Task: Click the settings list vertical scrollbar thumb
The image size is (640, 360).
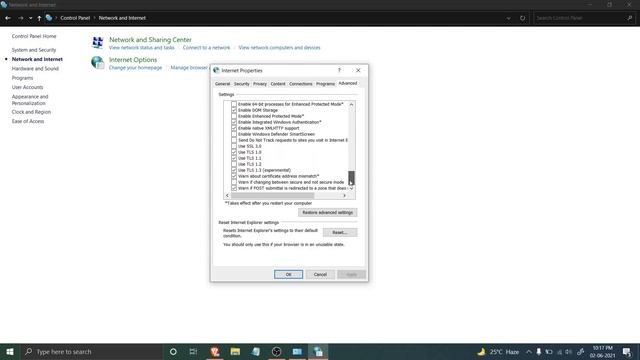Action: click(x=351, y=178)
